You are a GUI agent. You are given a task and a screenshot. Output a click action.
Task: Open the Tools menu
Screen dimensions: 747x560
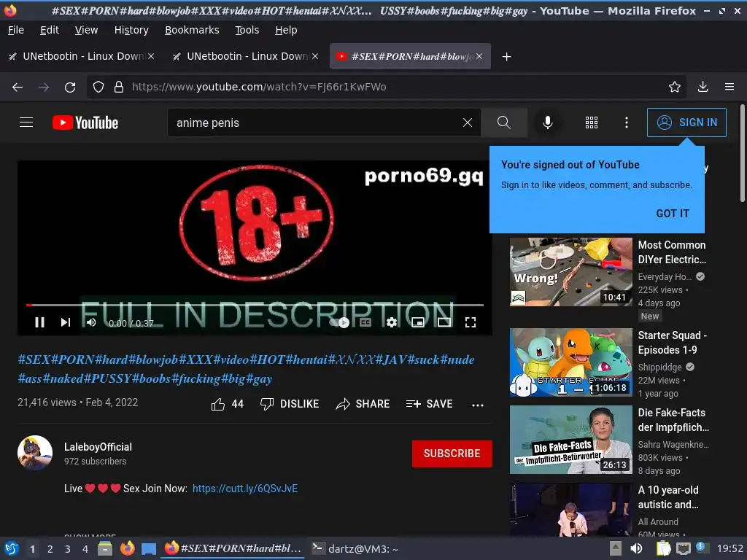247,30
